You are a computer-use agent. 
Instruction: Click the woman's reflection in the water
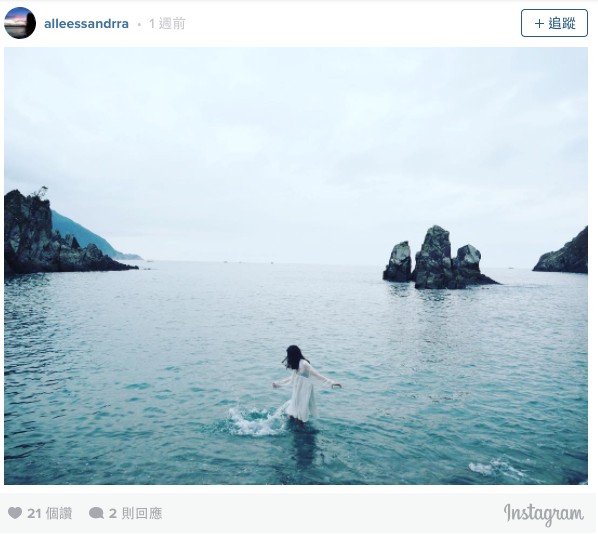[305, 446]
